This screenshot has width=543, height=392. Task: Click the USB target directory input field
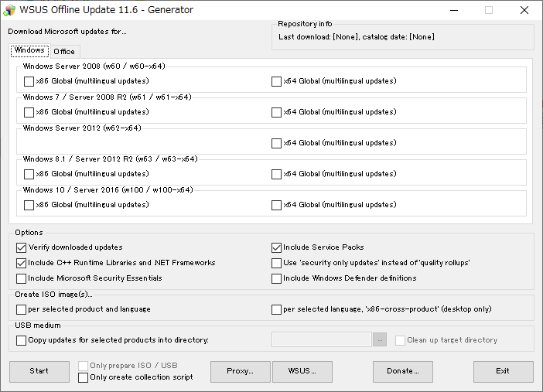(x=322, y=339)
